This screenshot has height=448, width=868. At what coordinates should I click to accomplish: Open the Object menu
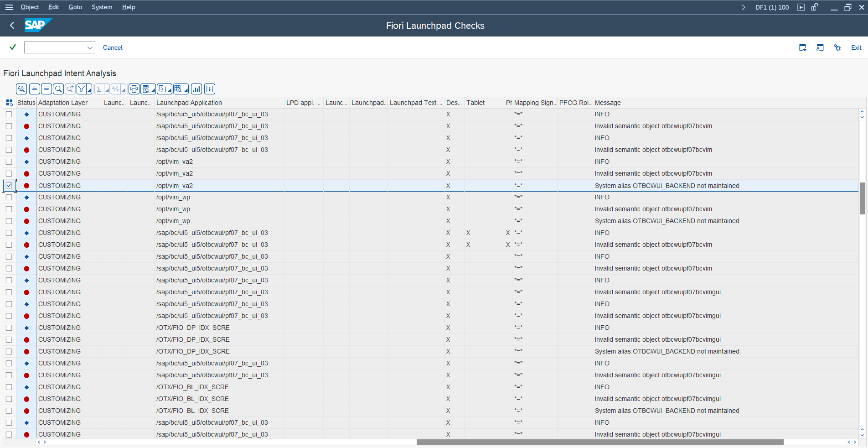30,7
